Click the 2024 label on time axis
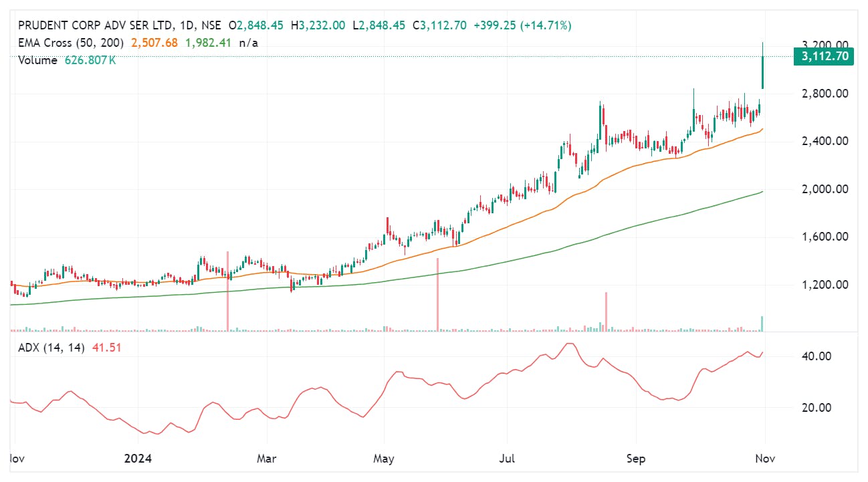This screenshot has height=482, width=868. point(138,459)
